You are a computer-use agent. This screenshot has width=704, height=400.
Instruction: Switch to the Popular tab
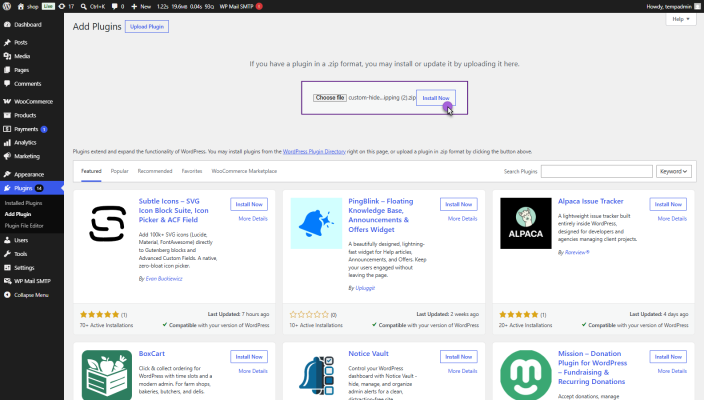pyautogui.click(x=119, y=171)
